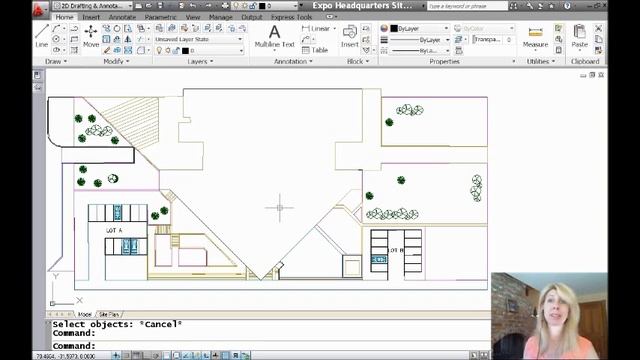Viewport: 640px width, 360px height.
Task: Click in the bottom Command line input
Action: (x=271, y=346)
